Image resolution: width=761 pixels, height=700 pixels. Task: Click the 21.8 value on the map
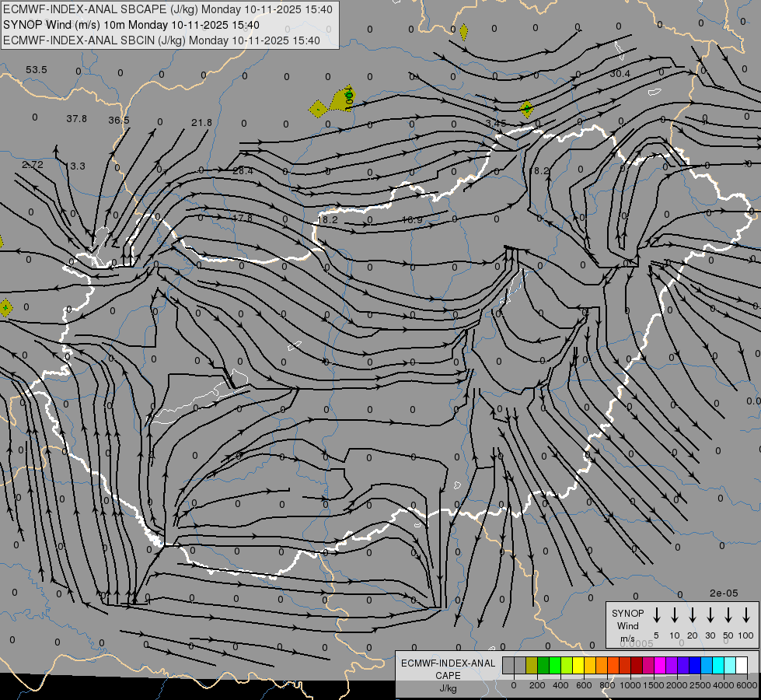tap(201, 123)
